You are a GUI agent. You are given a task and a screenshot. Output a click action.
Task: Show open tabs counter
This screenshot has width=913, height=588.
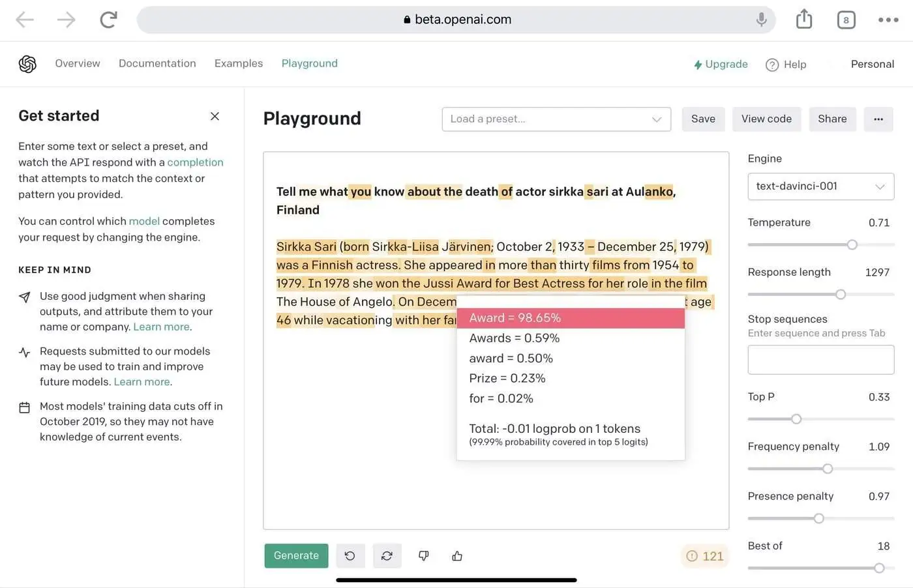(x=846, y=20)
